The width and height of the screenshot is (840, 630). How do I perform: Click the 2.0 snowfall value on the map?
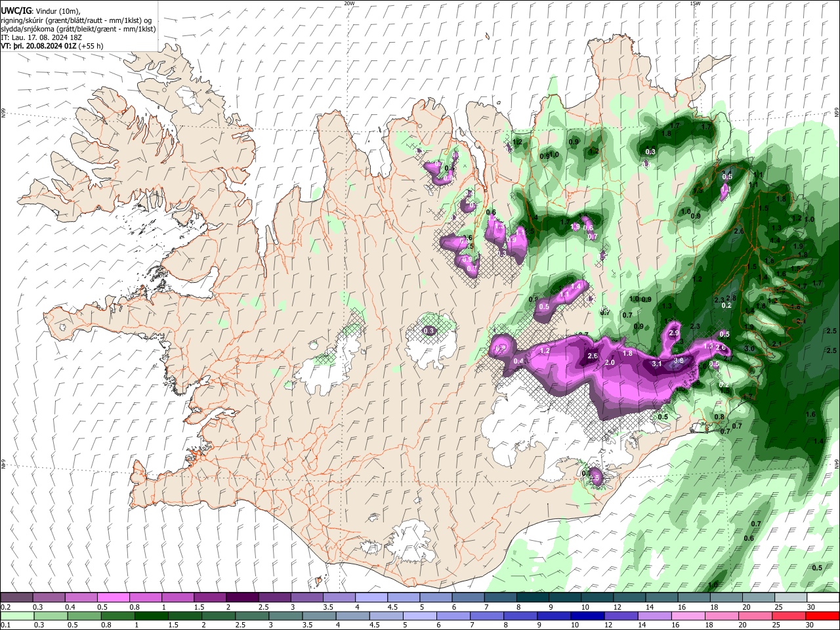coord(610,363)
